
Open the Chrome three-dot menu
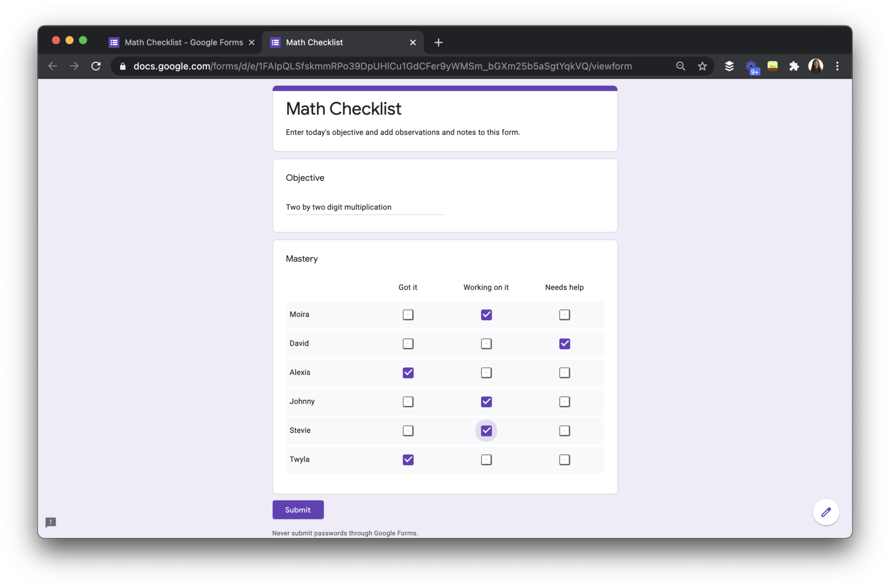tap(837, 66)
